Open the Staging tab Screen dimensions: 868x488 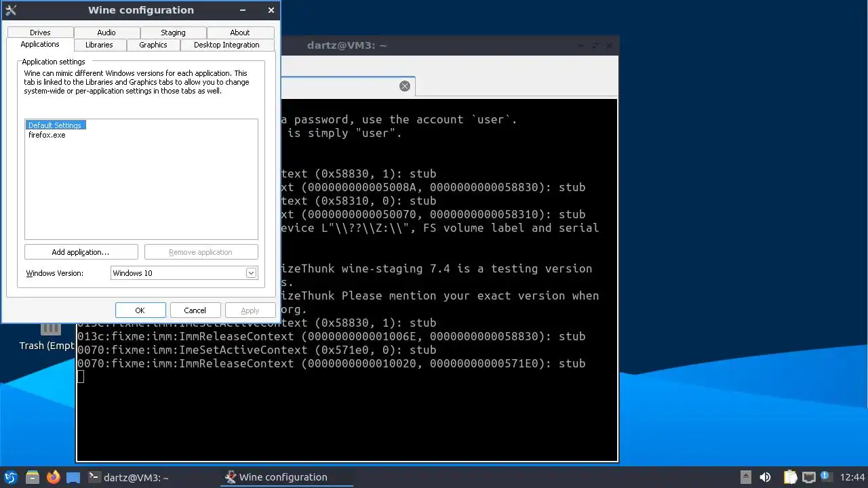pyautogui.click(x=173, y=33)
